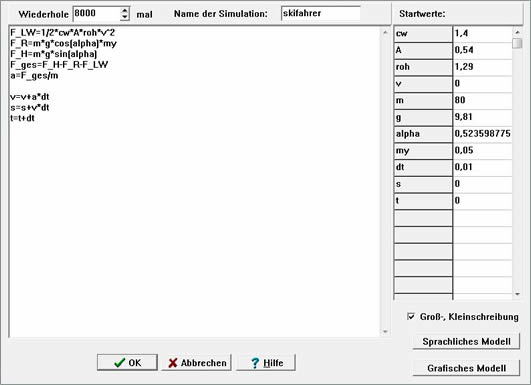Click the Wiederhole field showing 8000
The height and width of the screenshot is (385, 531).
(97, 14)
